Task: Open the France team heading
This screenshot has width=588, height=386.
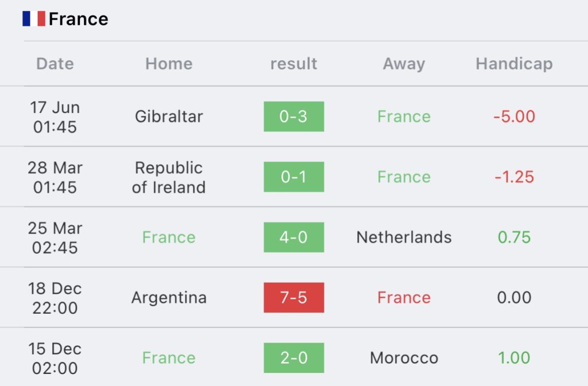Action: 78,19
